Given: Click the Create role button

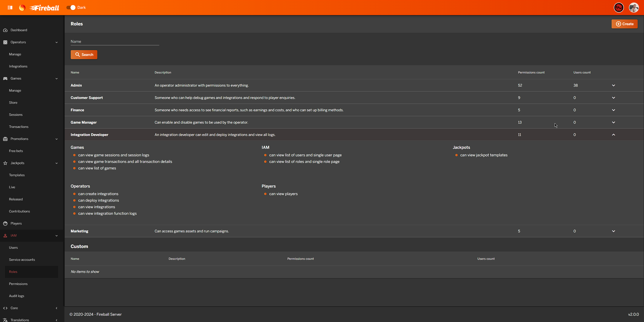Looking at the screenshot, I should pos(624,24).
